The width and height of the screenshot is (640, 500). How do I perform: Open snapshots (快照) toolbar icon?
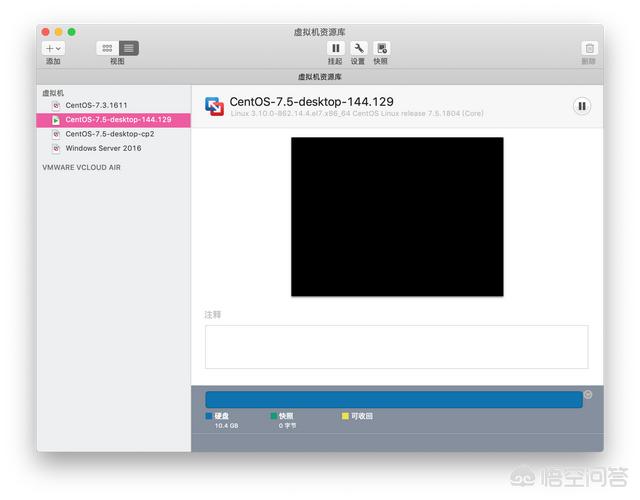(381, 48)
